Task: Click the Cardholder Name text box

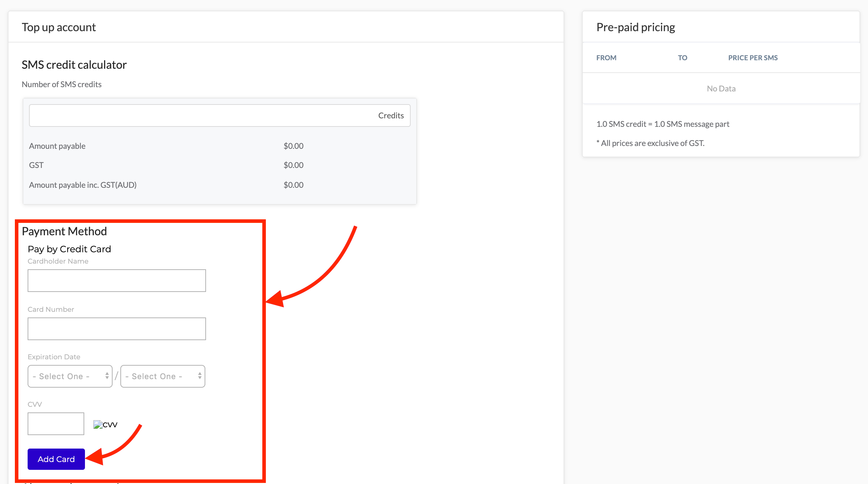Action: pyautogui.click(x=116, y=280)
